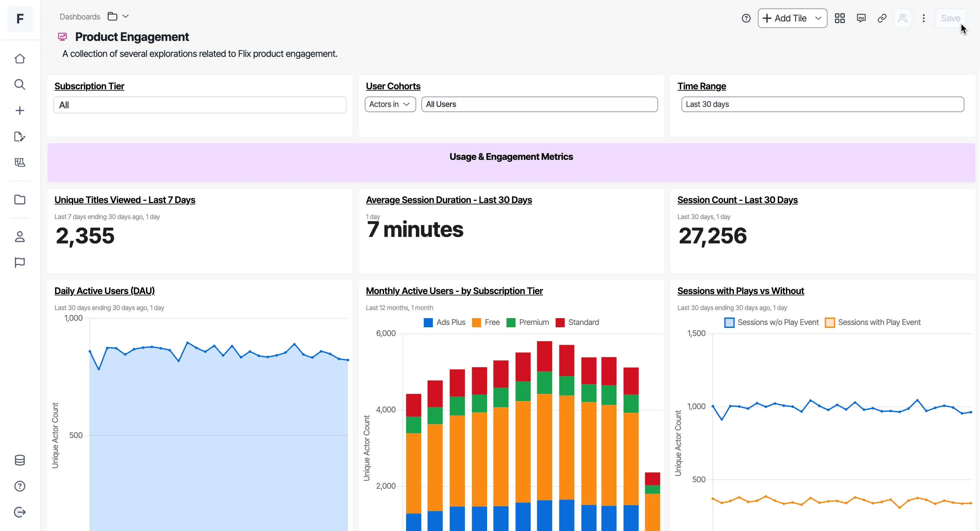Open the experiments flask icon
The image size is (980, 531).
point(20,162)
